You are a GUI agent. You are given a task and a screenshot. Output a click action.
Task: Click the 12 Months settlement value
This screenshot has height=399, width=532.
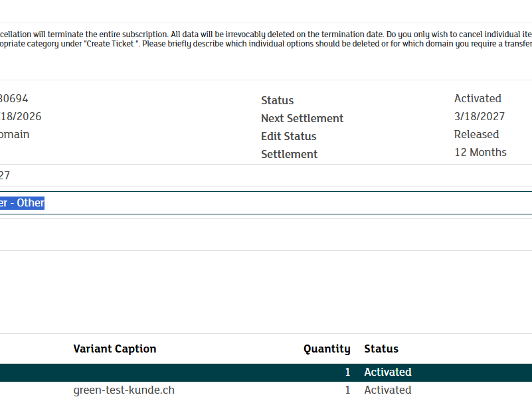pos(480,152)
